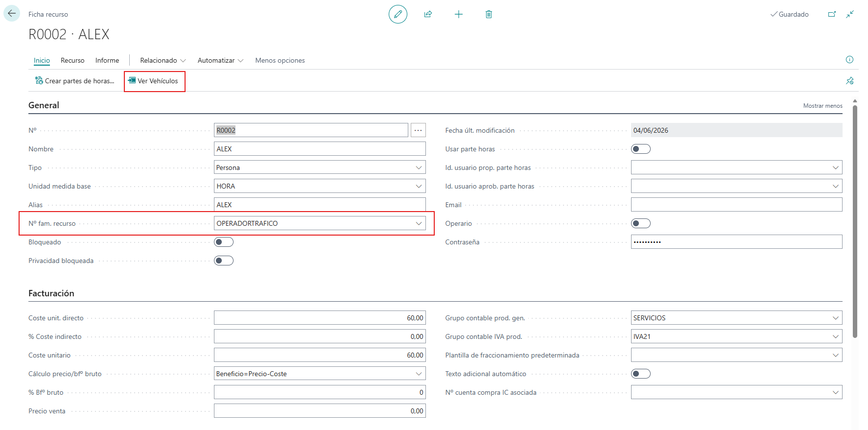Open Nº fam. recurso dropdown

419,223
